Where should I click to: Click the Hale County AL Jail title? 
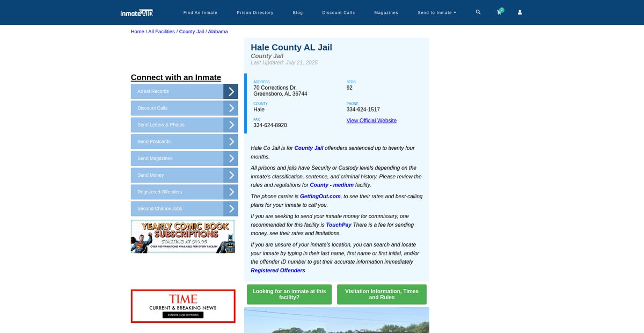tap(291, 47)
